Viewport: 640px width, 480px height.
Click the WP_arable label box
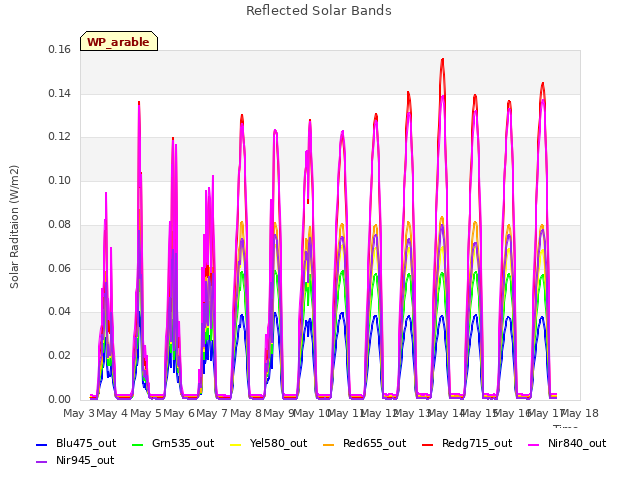tap(119, 41)
